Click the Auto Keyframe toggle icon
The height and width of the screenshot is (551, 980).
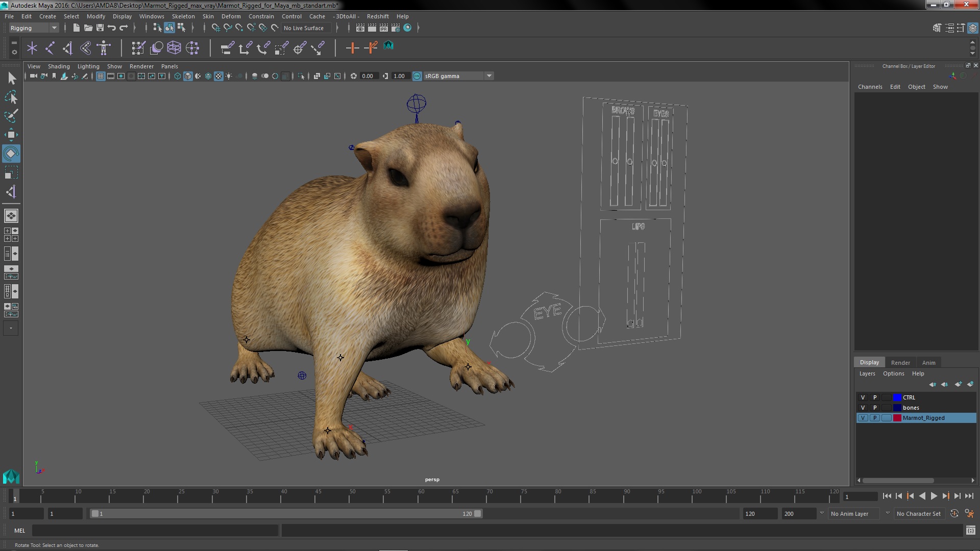tap(954, 514)
